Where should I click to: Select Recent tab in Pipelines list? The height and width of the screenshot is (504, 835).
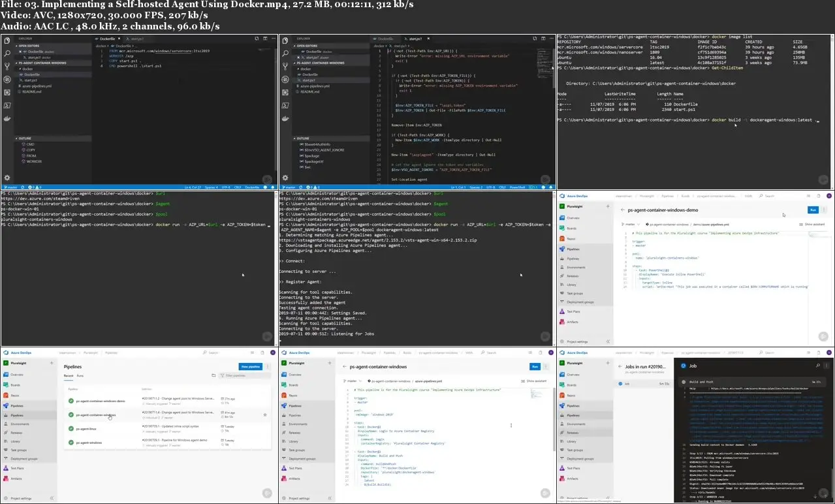point(69,375)
